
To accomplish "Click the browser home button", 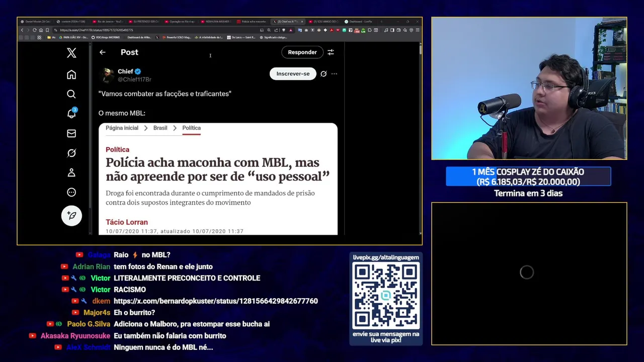I will (x=41, y=30).
